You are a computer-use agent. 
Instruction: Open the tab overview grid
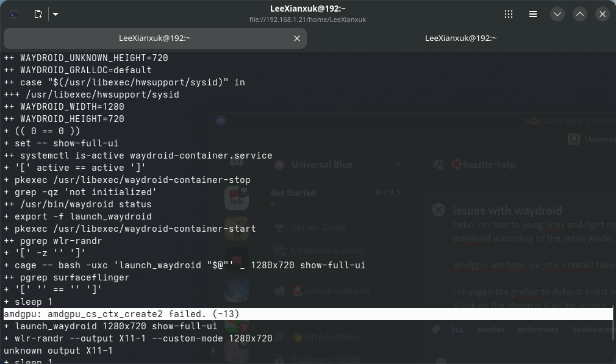(x=509, y=13)
